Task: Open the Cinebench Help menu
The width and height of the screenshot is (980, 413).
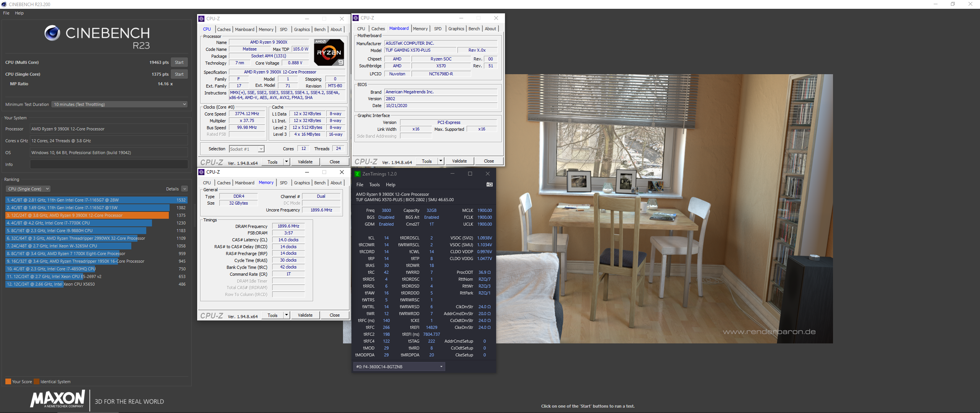Action: point(19,13)
